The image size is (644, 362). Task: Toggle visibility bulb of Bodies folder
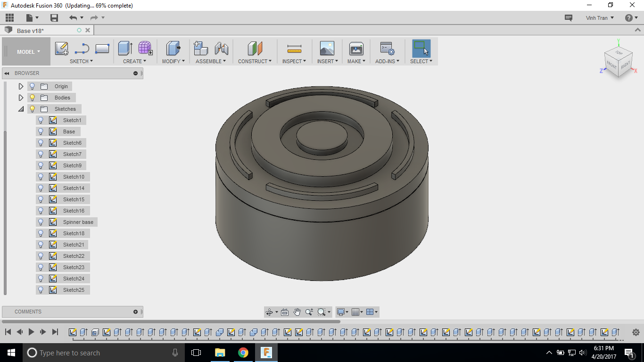click(x=32, y=98)
